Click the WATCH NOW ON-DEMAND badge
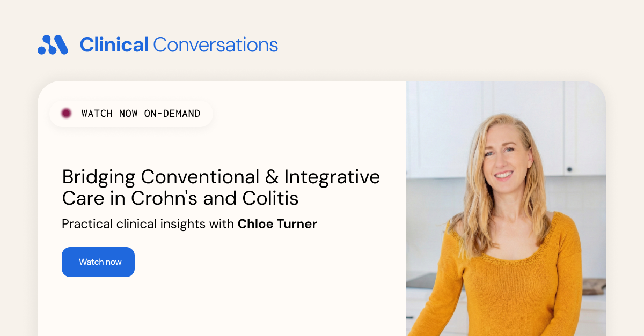Screen dimensions: 644x336 pos(131,114)
